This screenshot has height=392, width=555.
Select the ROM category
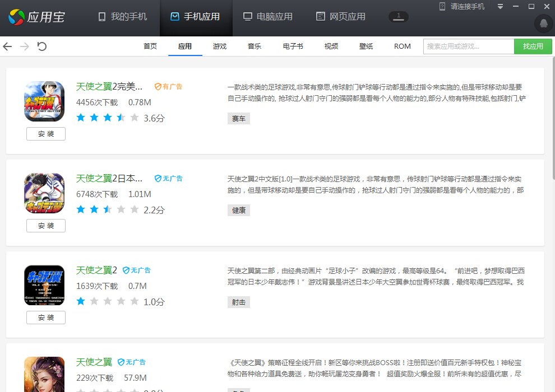[403, 46]
